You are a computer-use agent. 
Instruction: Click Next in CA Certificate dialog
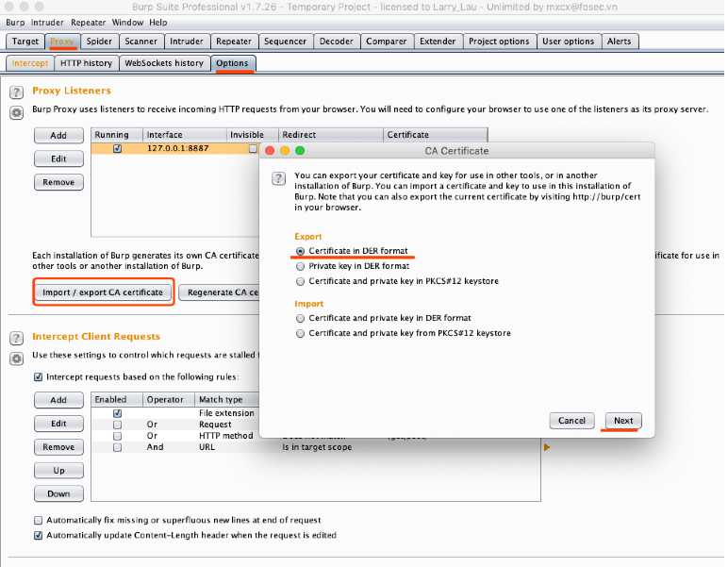click(623, 421)
